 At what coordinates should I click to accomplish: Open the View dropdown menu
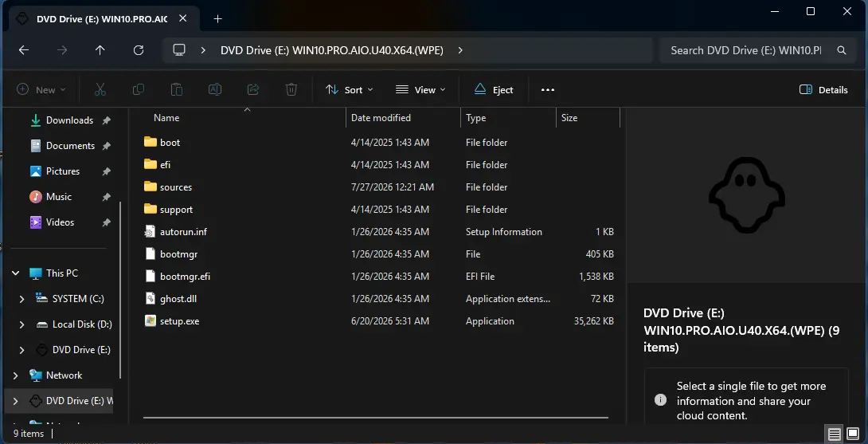[420, 90]
